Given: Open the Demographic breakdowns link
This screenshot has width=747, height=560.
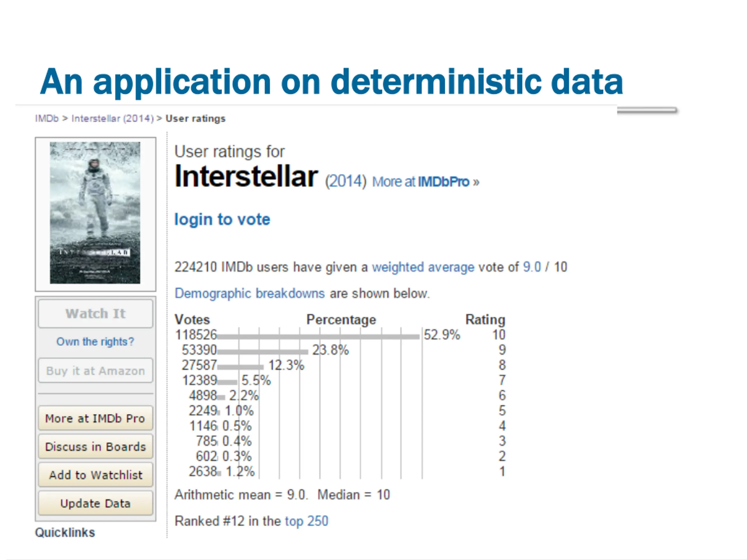Looking at the screenshot, I should click(x=249, y=293).
